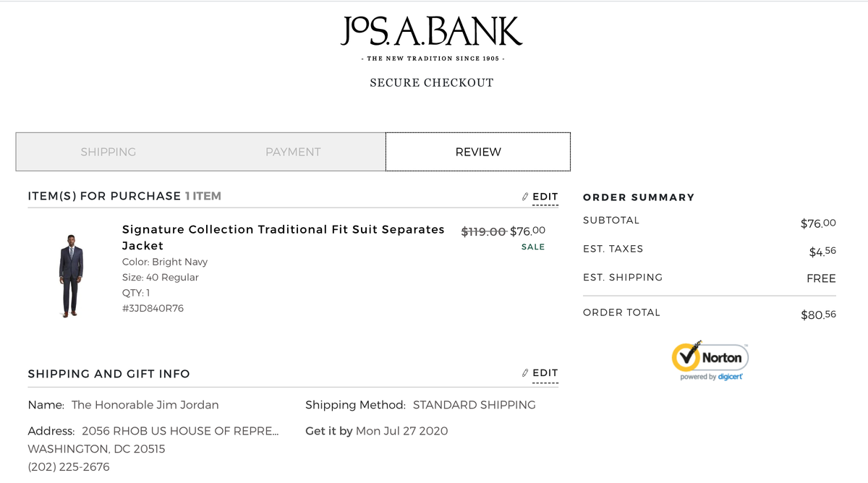Edit the items for purchase
This screenshot has width=868, height=483.
pos(545,197)
